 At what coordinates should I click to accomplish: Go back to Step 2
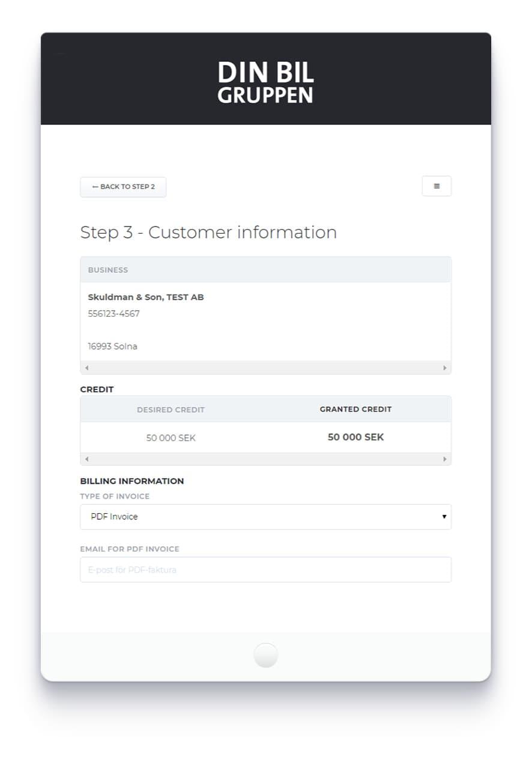pyautogui.click(x=123, y=186)
